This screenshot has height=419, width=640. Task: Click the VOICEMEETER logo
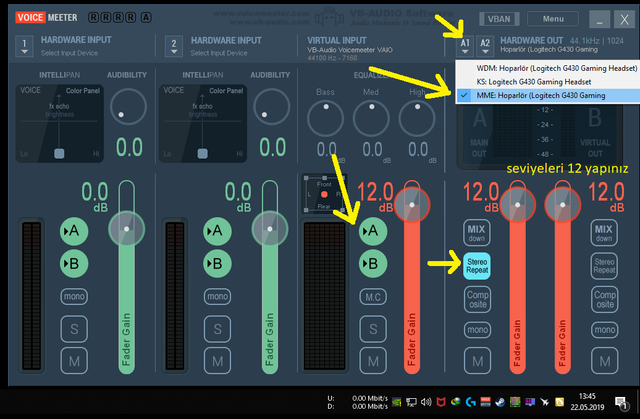tap(46, 18)
